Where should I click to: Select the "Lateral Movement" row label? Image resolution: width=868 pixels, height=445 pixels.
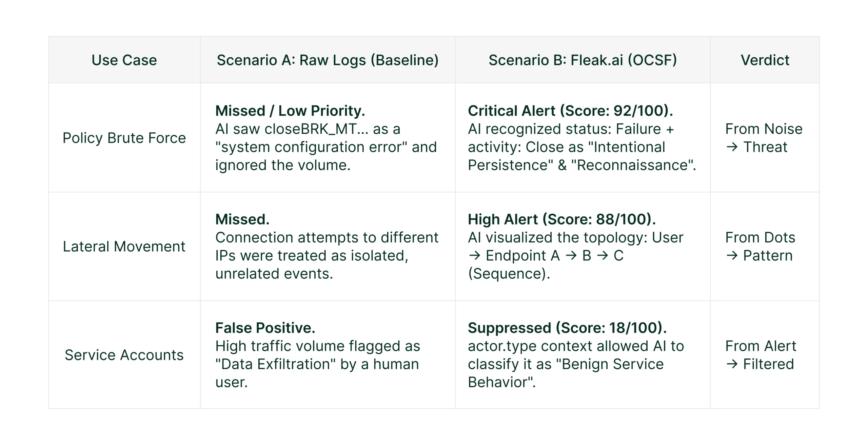(x=124, y=247)
